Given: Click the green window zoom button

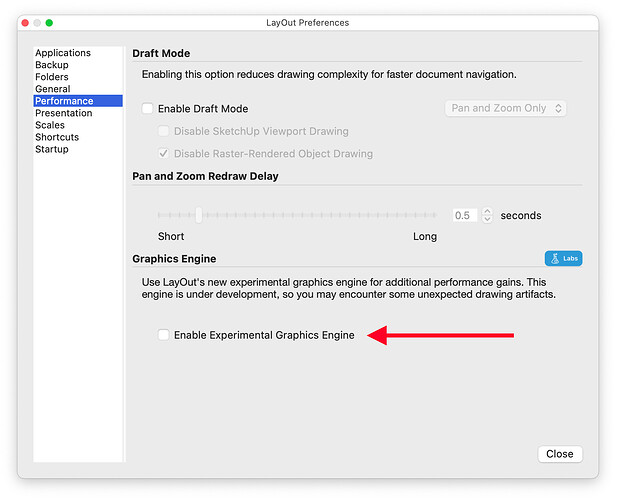Looking at the screenshot, I should click(x=49, y=23).
